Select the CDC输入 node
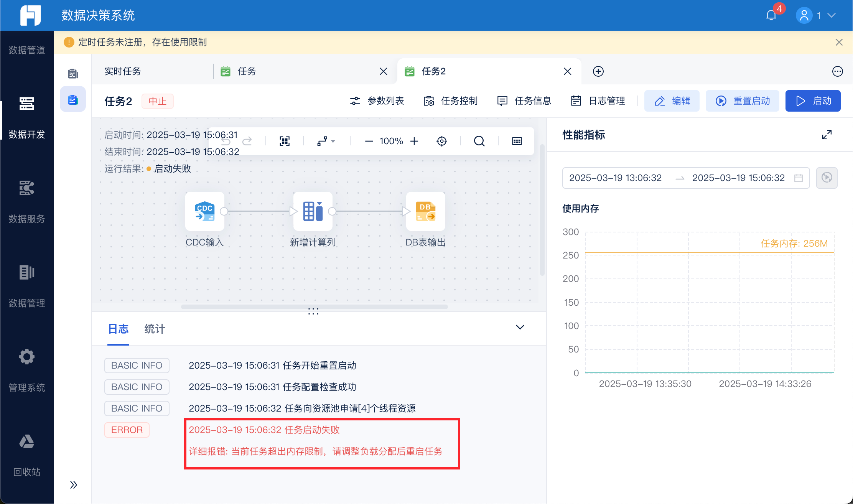This screenshot has height=504, width=853. pyautogui.click(x=204, y=211)
